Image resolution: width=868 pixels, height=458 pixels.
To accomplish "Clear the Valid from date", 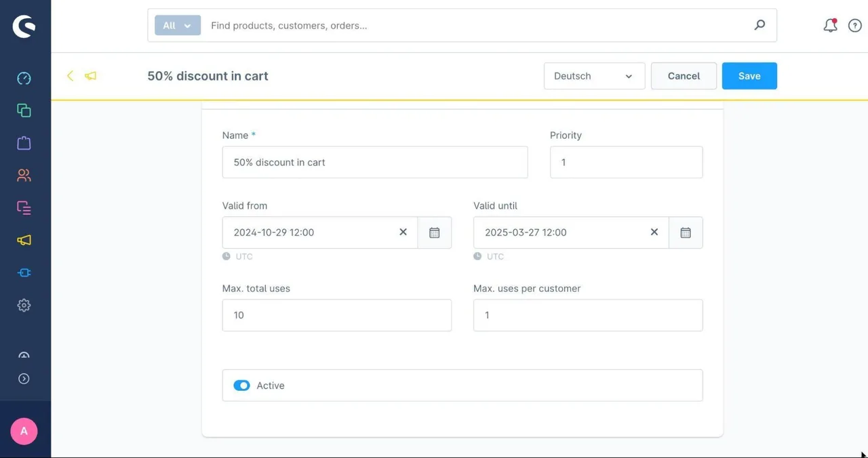I will click(403, 232).
